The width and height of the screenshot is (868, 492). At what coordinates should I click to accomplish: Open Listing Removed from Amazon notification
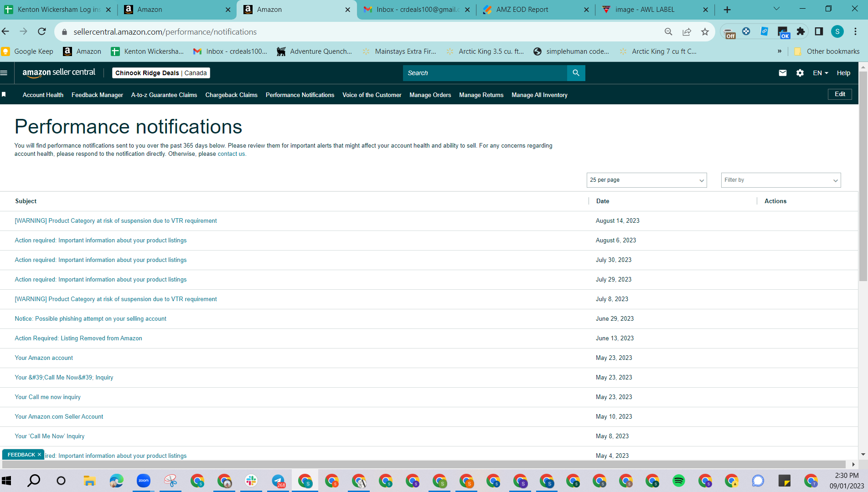[78, 338]
